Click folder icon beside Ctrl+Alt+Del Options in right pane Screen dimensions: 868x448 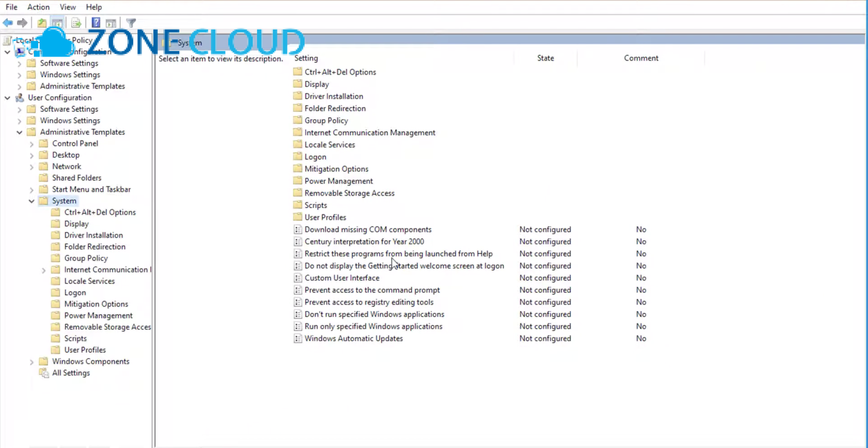[297, 72]
